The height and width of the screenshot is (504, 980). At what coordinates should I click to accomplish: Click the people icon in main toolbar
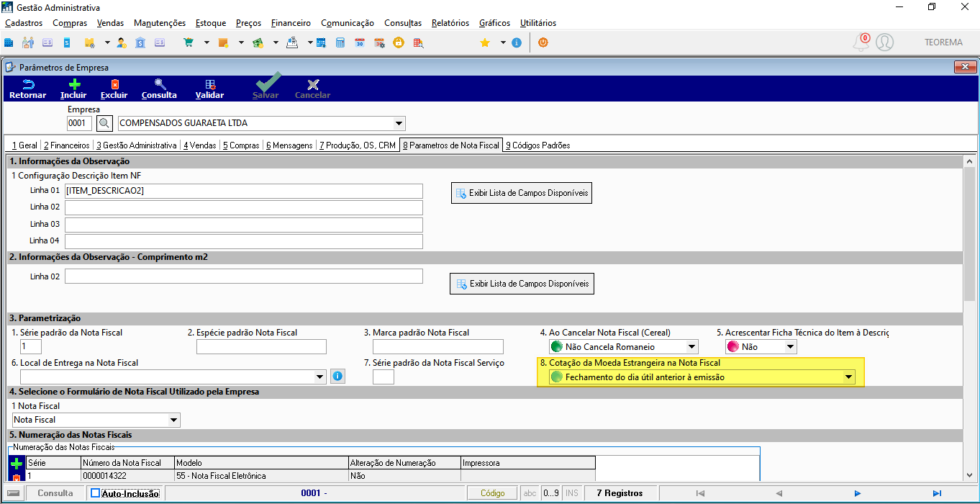28,42
